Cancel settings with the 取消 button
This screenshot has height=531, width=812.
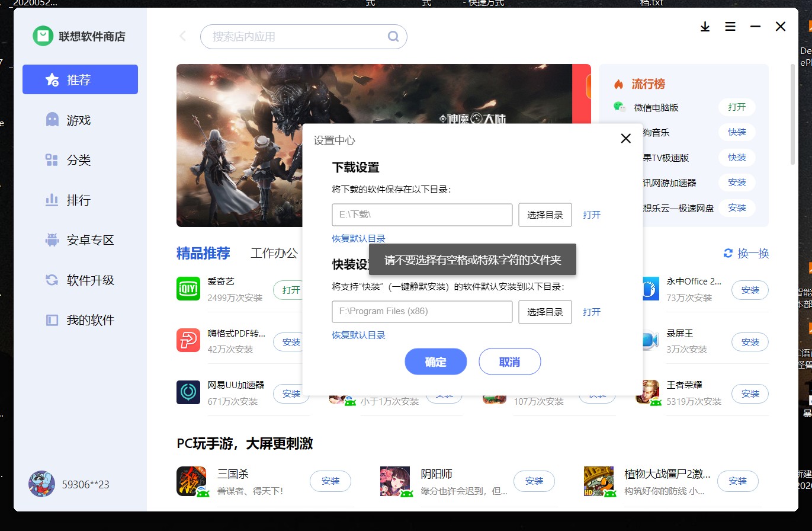coord(509,362)
